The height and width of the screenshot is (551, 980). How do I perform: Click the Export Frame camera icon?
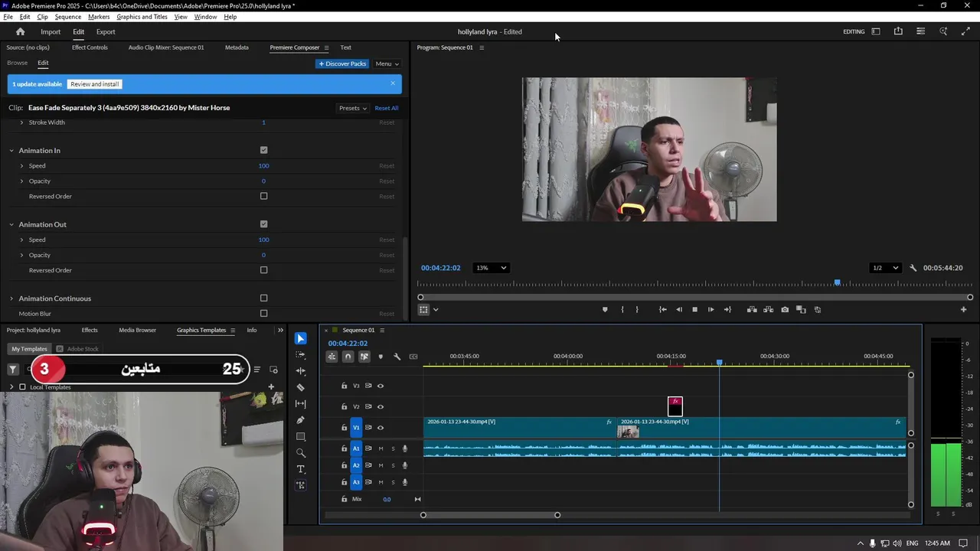[x=785, y=310]
